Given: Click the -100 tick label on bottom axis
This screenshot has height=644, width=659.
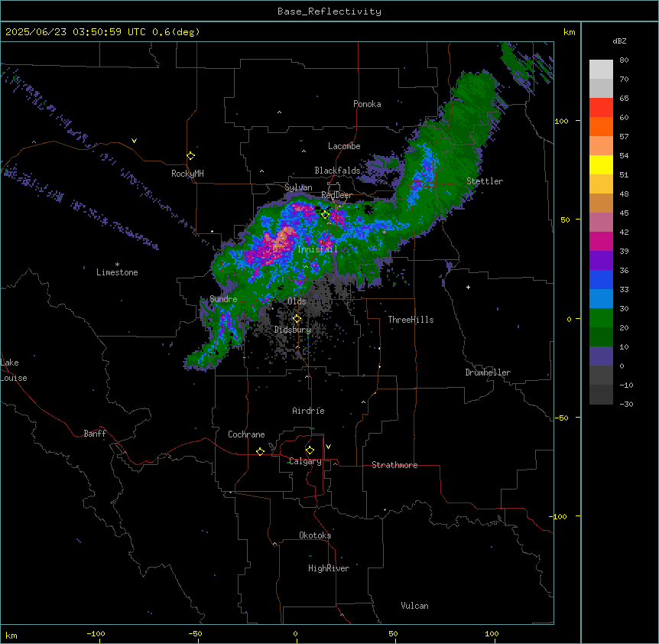Looking at the screenshot, I should (96, 633).
